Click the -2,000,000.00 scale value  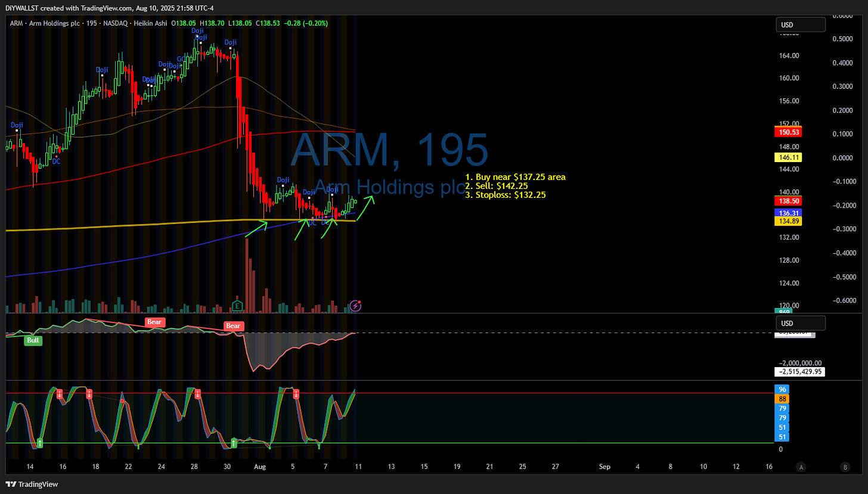tap(801, 363)
